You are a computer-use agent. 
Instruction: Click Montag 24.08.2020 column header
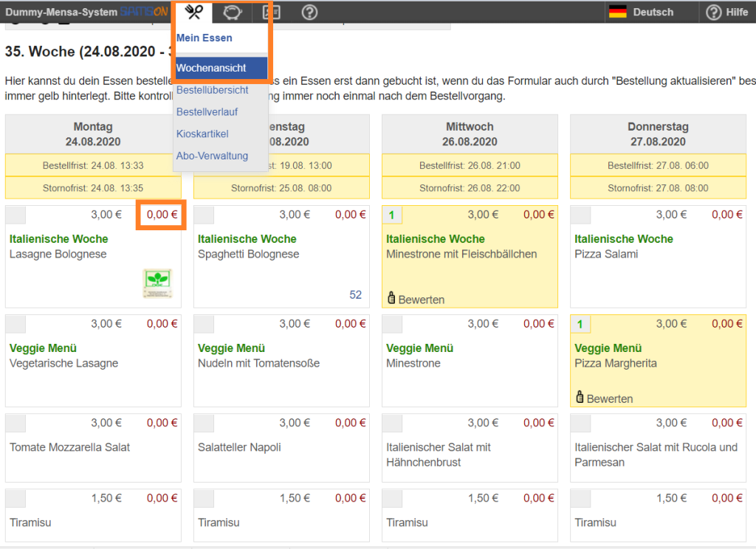pyautogui.click(x=93, y=134)
